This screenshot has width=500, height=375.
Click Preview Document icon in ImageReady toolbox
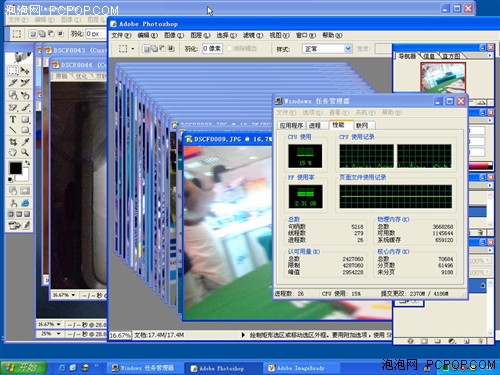(x=14, y=203)
